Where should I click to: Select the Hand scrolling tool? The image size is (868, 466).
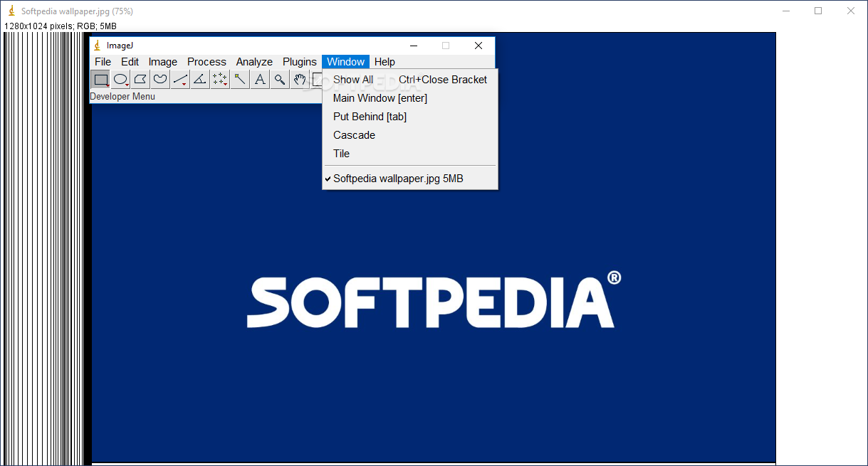point(300,80)
